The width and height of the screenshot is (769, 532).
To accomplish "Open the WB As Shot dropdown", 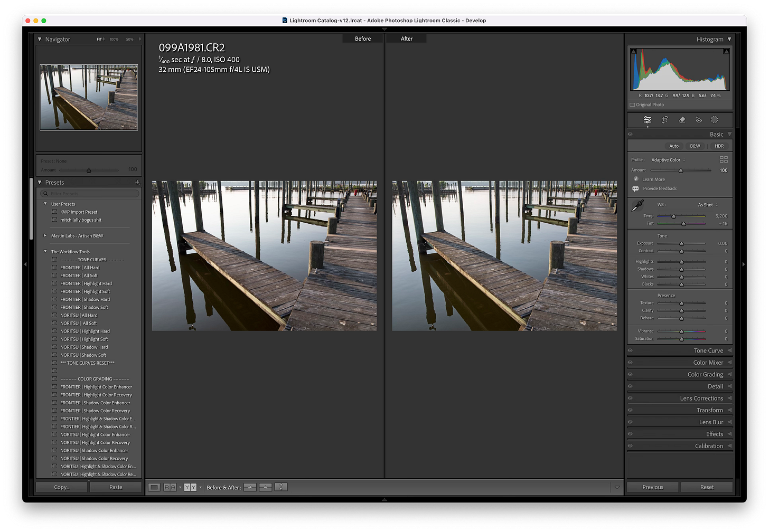I will point(707,204).
